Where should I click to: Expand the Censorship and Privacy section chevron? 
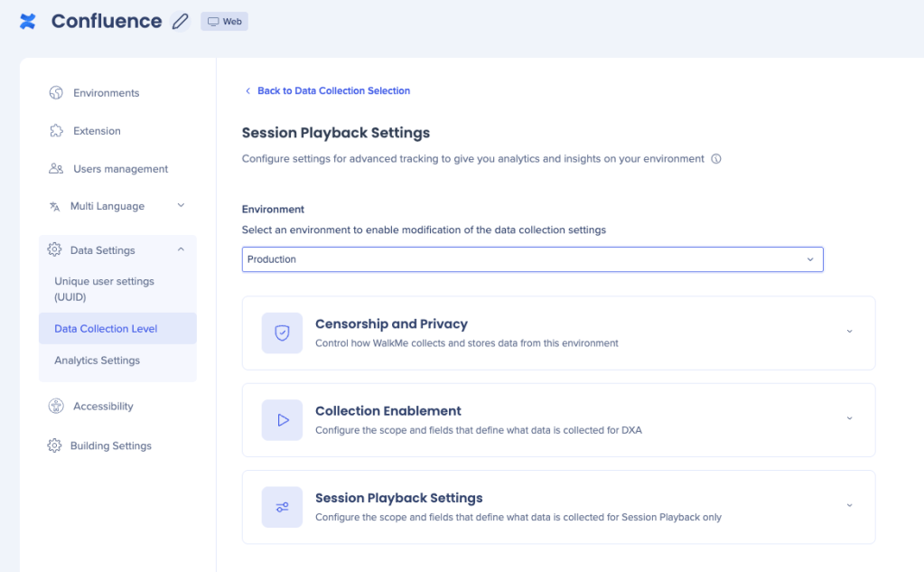(x=849, y=332)
